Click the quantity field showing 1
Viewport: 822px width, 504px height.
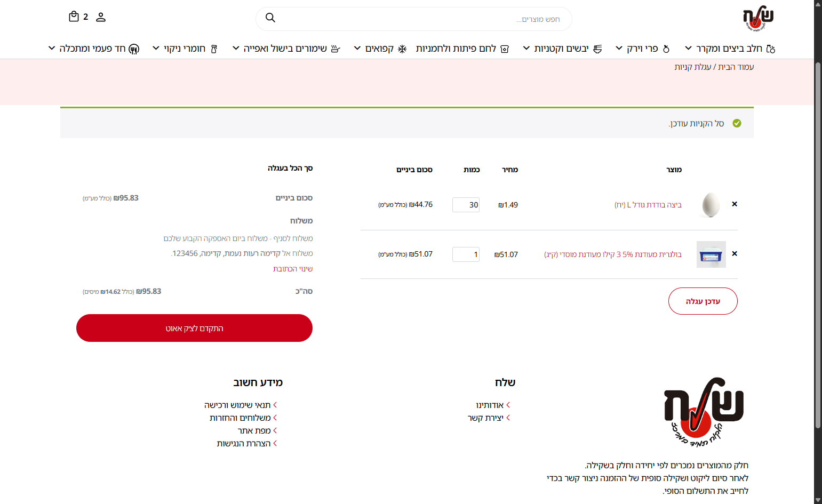click(x=466, y=254)
